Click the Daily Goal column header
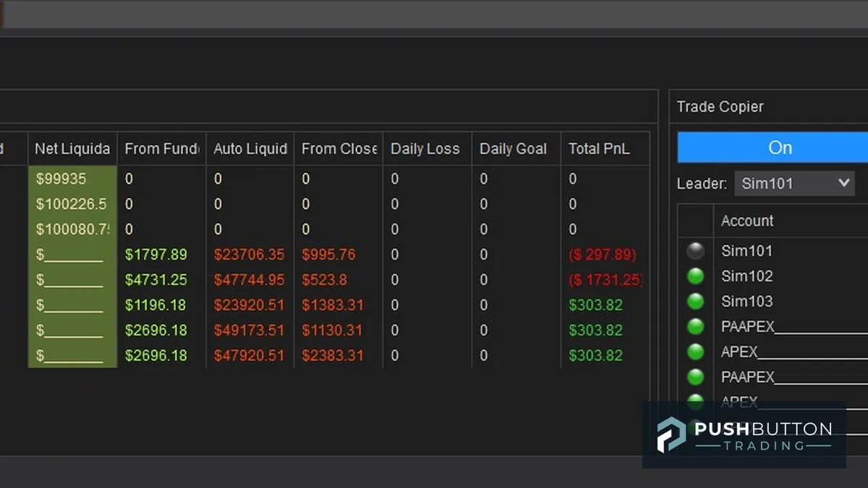 click(516, 149)
